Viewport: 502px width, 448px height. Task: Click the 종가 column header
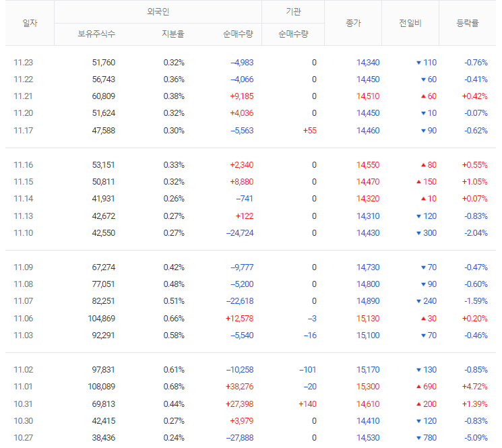[353, 23]
